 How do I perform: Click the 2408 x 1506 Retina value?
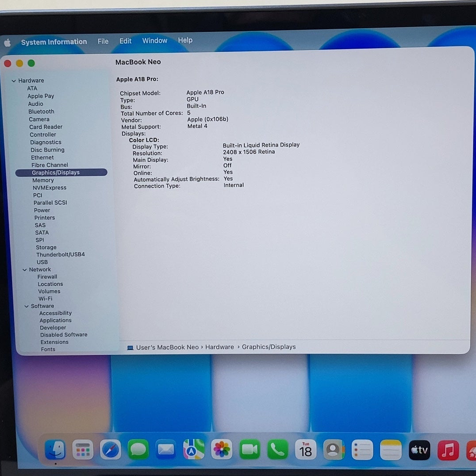[249, 152]
